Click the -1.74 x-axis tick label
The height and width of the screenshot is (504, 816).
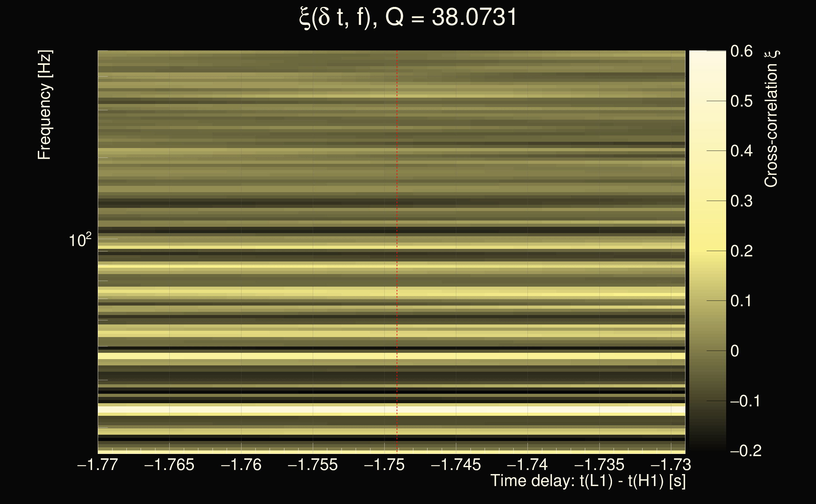[x=527, y=465]
